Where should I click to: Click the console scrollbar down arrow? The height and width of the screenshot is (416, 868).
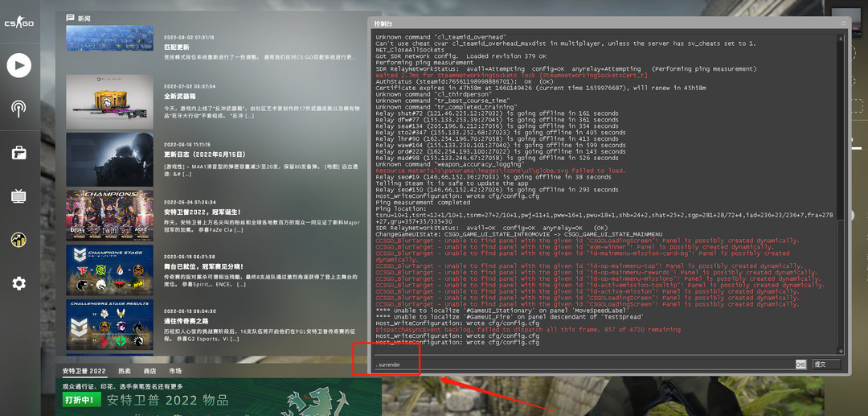pyautogui.click(x=841, y=351)
